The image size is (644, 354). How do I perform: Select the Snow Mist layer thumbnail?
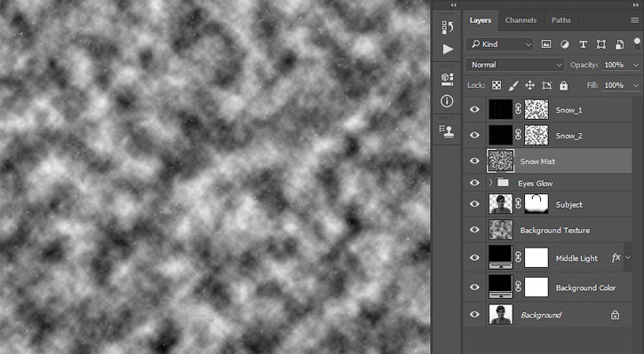501,161
